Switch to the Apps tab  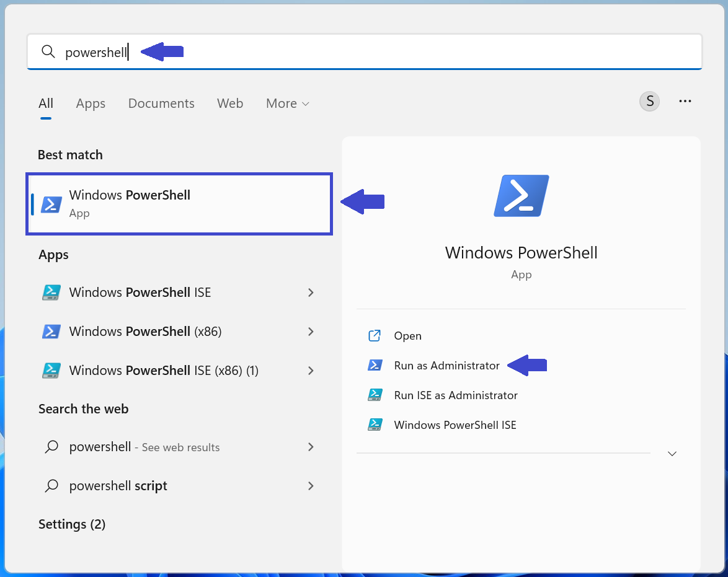pyautogui.click(x=91, y=103)
